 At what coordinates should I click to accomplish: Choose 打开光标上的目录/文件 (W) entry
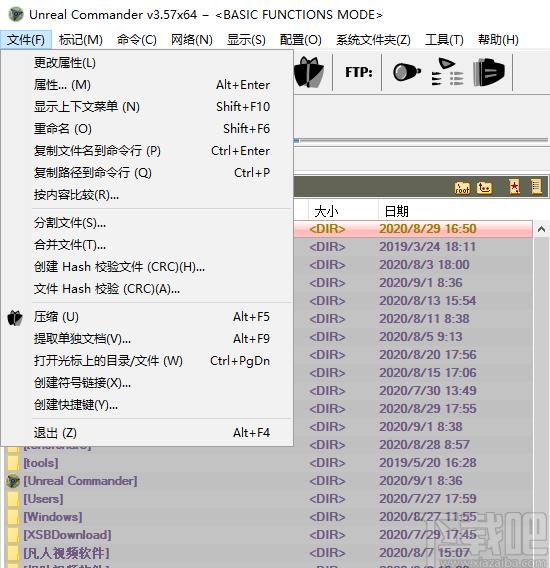click(147, 361)
